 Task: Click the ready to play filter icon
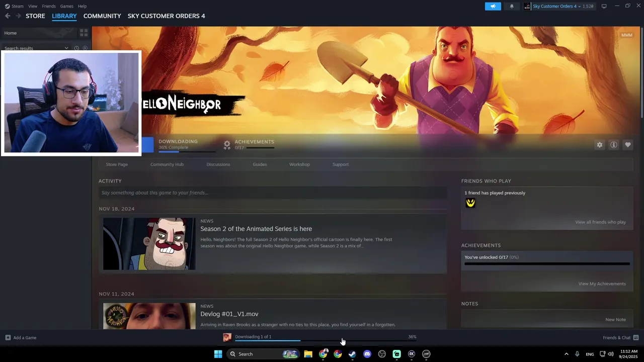[x=85, y=48]
